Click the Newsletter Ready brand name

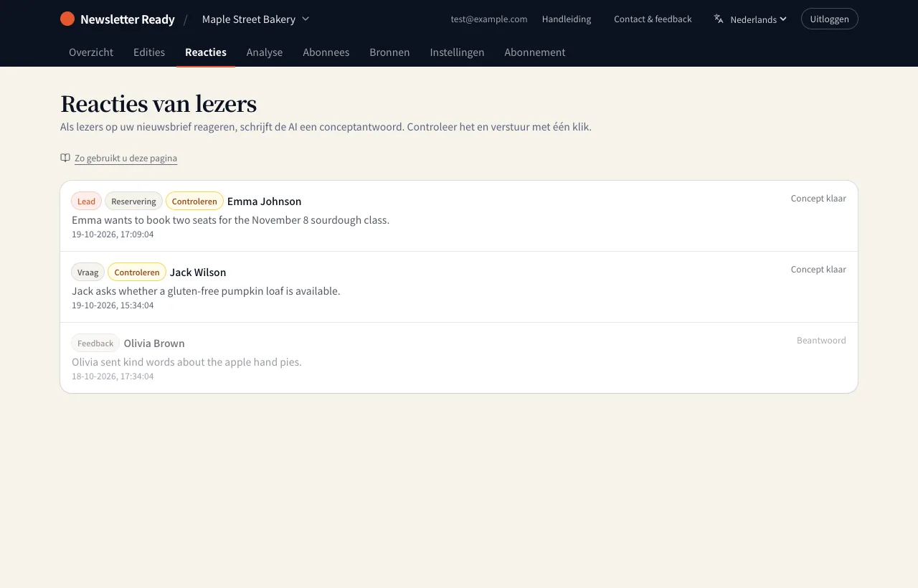(x=128, y=19)
